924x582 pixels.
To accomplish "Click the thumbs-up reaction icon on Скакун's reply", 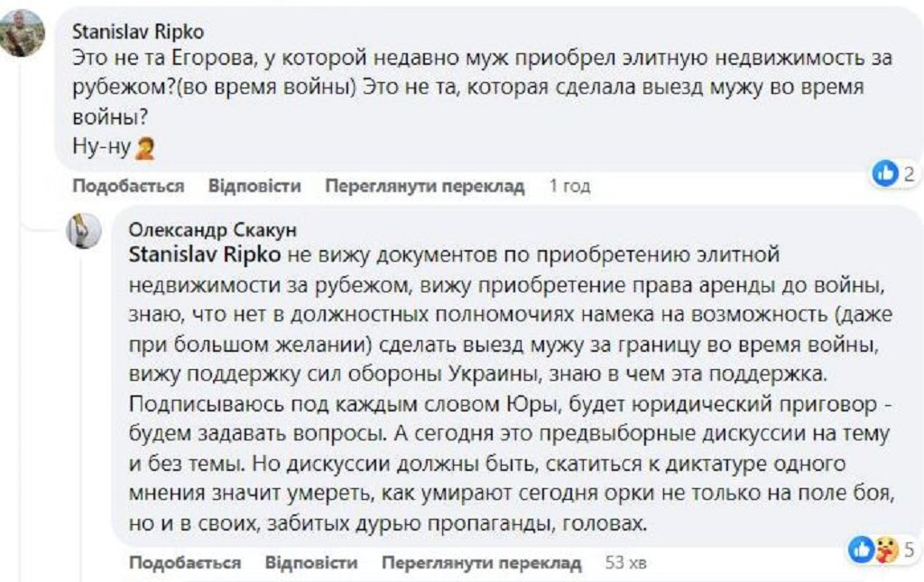I will (862, 550).
